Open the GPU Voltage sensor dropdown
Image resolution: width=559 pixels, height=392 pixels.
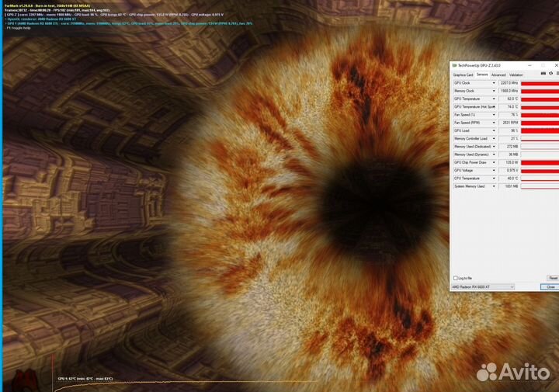pos(494,171)
